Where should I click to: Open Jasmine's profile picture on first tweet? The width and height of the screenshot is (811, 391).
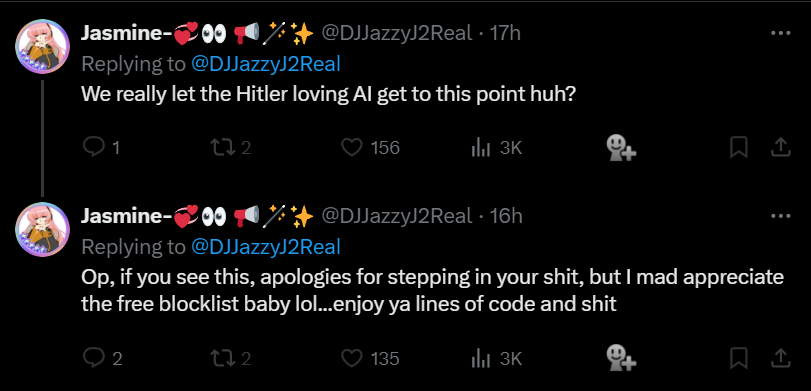[x=42, y=47]
